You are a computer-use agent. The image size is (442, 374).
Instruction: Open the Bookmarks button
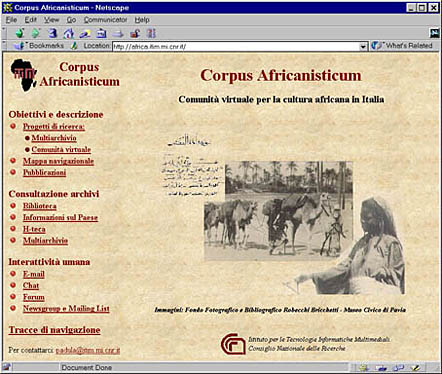coord(39,46)
